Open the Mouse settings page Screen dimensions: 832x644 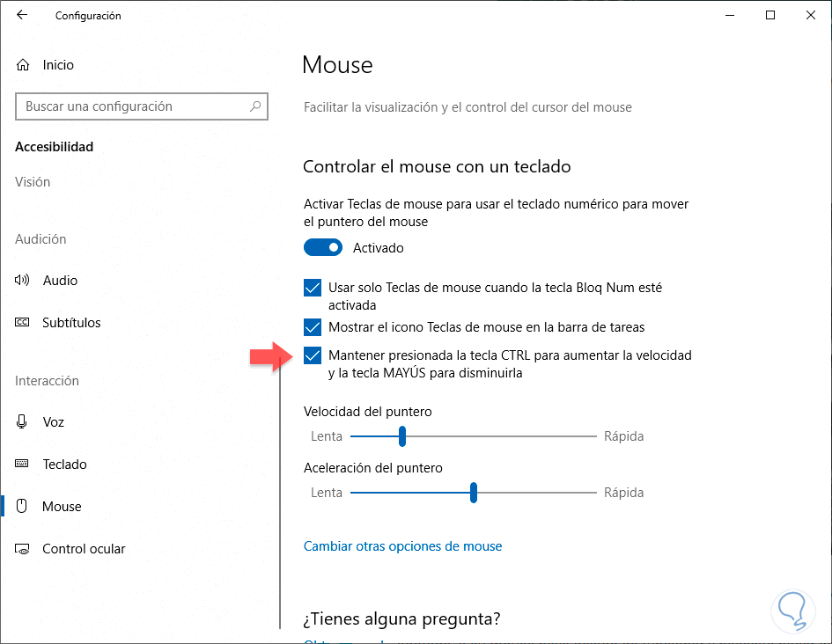pos(62,507)
